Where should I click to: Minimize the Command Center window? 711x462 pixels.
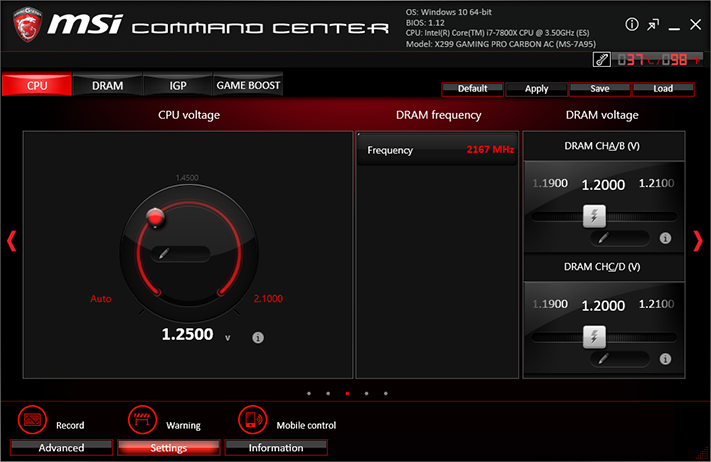coord(674,28)
